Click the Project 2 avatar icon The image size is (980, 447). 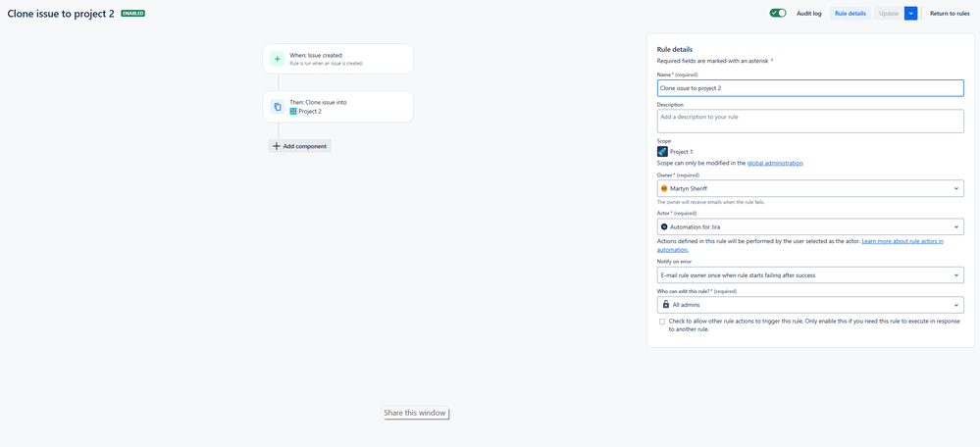pyautogui.click(x=293, y=111)
